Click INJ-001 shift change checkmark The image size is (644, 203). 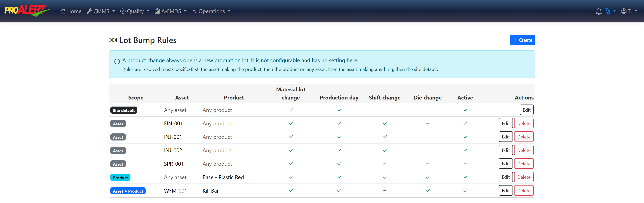[385, 137]
